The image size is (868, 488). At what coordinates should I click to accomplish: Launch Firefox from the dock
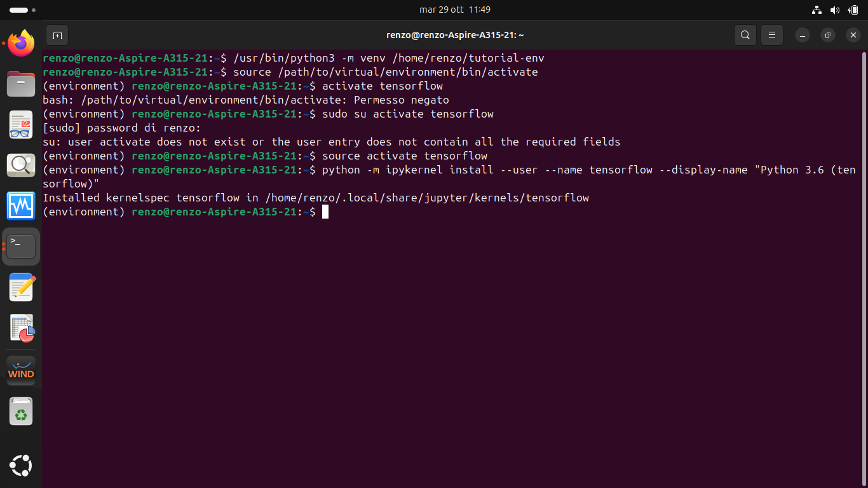click(x=21, y=43)
